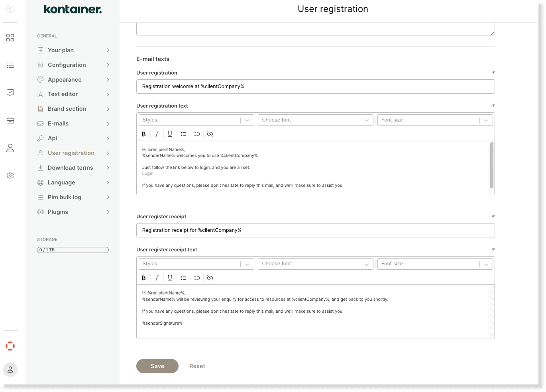Open the settings gear in the left rail
The width and height of the screenshot is (546, 392).
[x=10, y=175]
